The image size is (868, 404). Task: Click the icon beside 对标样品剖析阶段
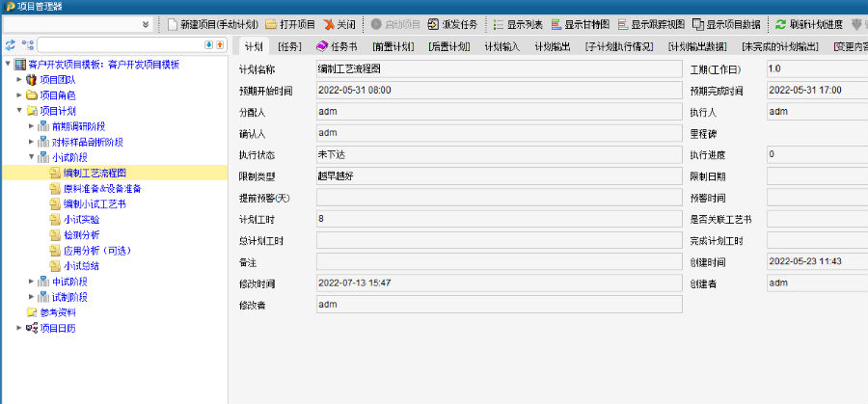(x=43, y=143)
